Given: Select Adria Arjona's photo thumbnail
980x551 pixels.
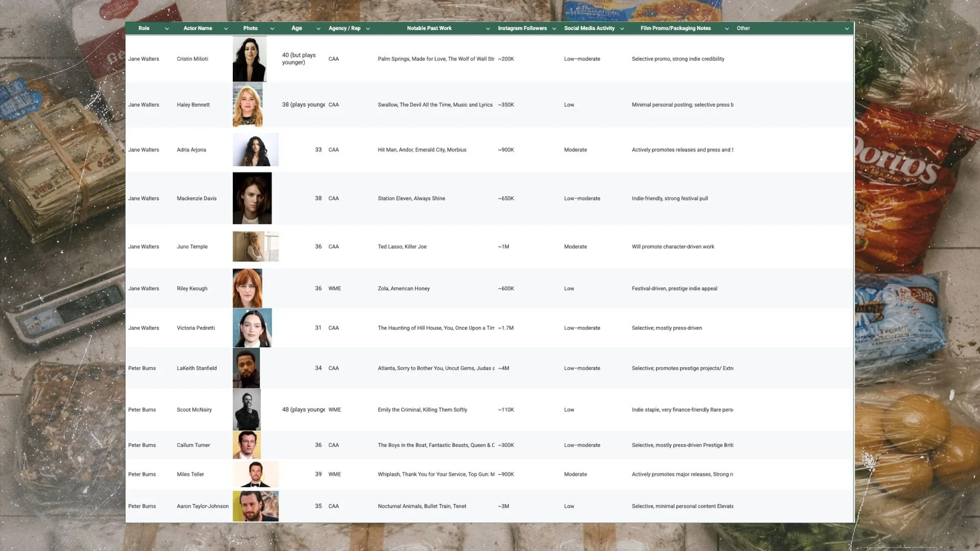Looking at the screenshot, I should click(255, 149).
